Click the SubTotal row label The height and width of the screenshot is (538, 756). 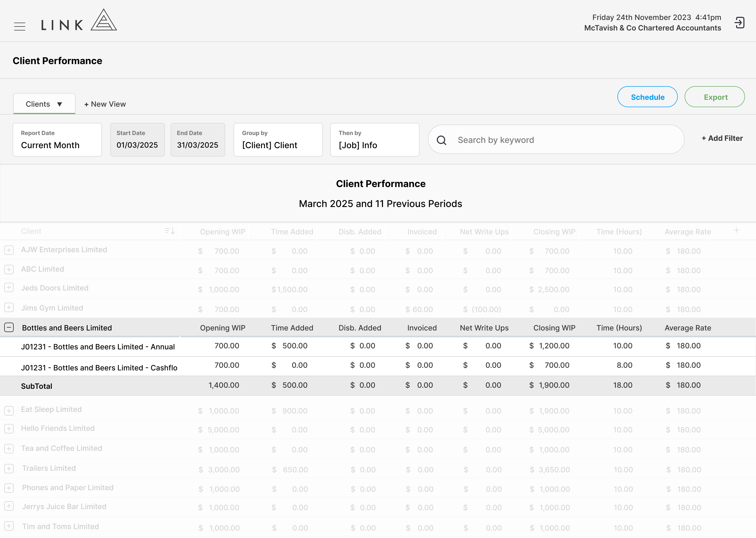tap(36, 386)
